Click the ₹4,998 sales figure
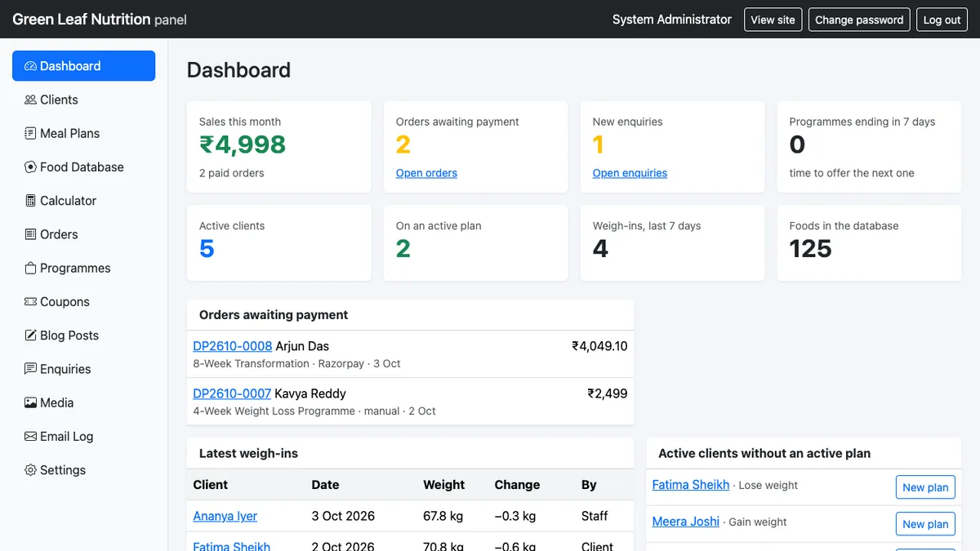The width and height of the screenshot is (980, 551). point(243,144)
